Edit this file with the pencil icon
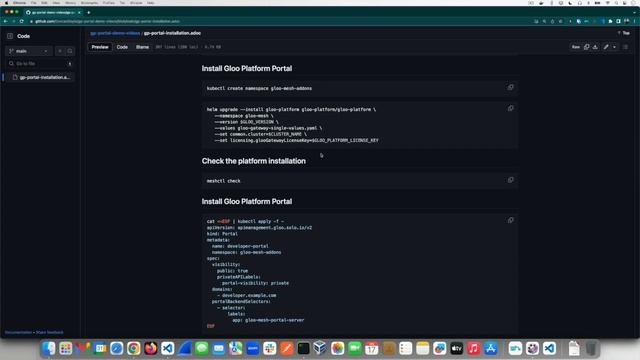The height and width of the screenshot is (360, 640). click(606, 47)
